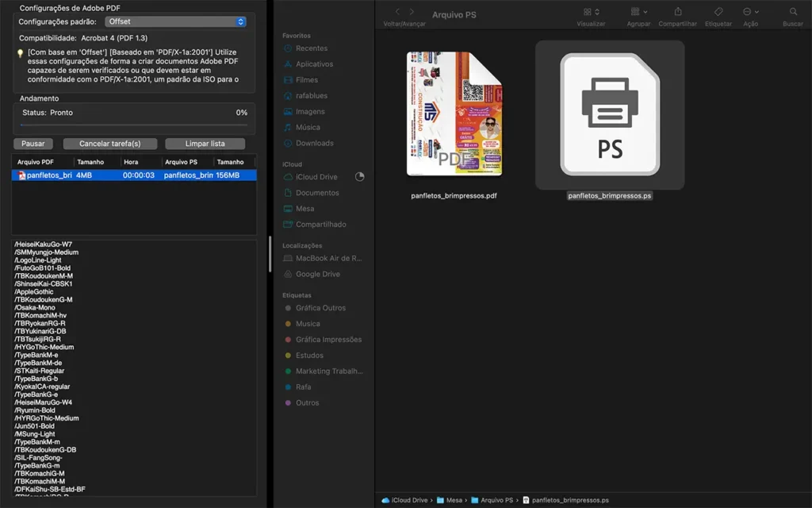The width and height of the screenshot is (812, 508).
Task: Click the panfletos_brimpressos.pdf file name label
Action: click(454, 195)
